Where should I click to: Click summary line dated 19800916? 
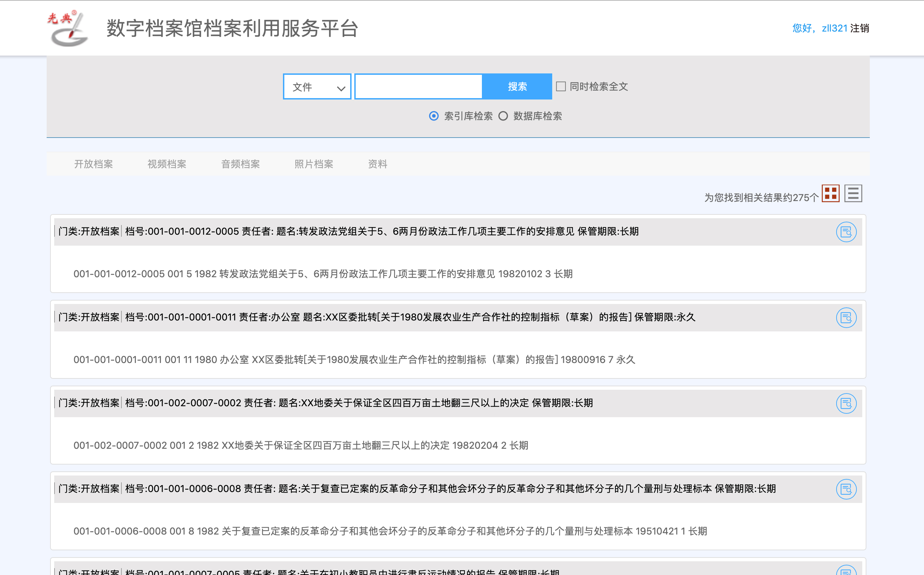(354, 360)
